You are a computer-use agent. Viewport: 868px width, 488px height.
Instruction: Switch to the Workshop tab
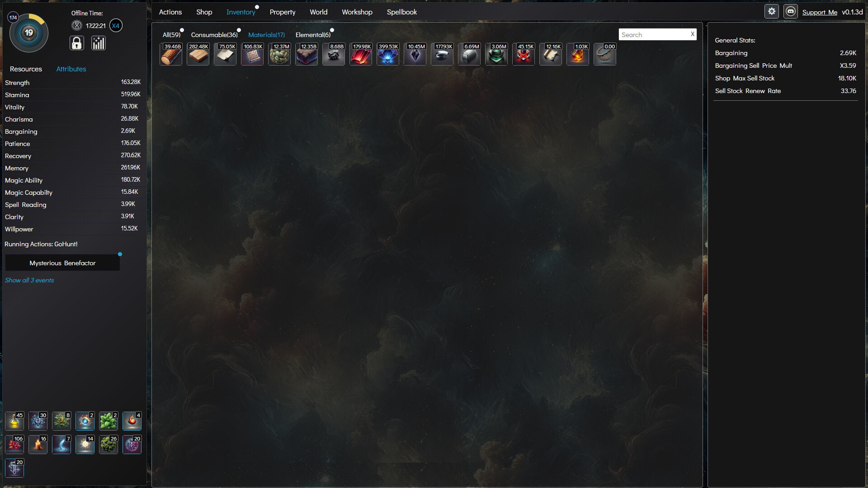(357, 12)
